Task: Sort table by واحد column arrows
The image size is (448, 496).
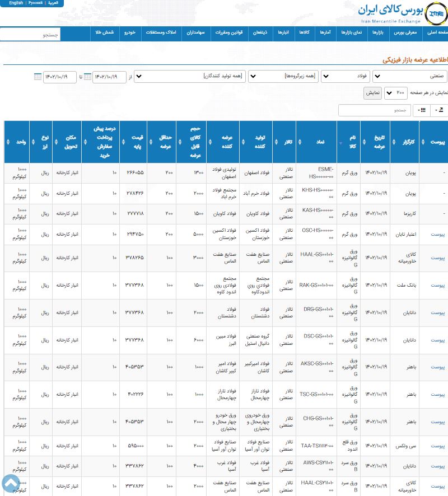Action: pos(8,142)
